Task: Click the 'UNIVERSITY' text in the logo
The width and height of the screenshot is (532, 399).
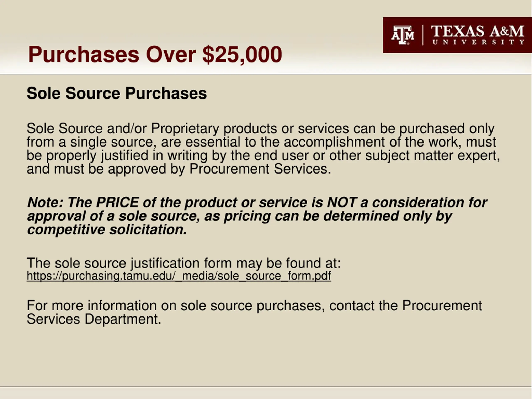Action: point(478,42)
